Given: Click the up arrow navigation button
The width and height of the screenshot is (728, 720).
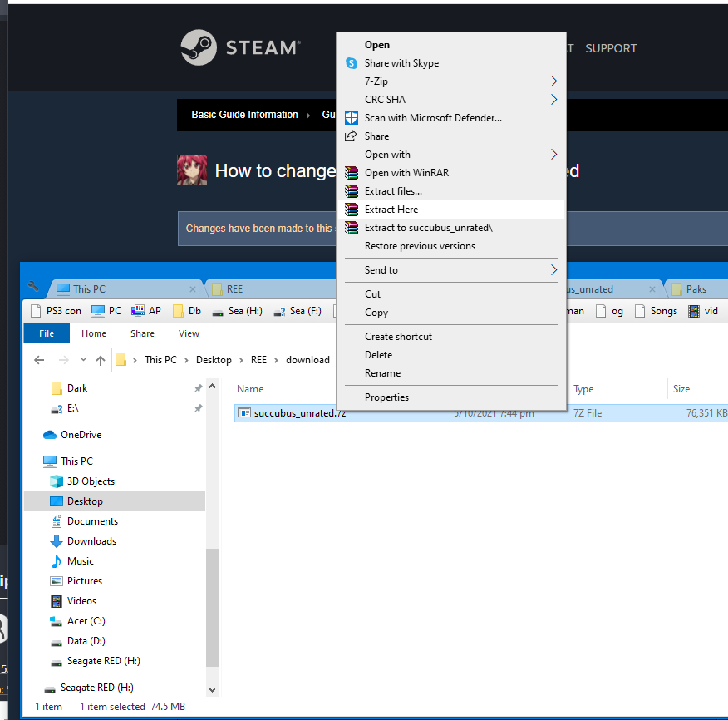Looking at the screenshot, I should 101,360.
